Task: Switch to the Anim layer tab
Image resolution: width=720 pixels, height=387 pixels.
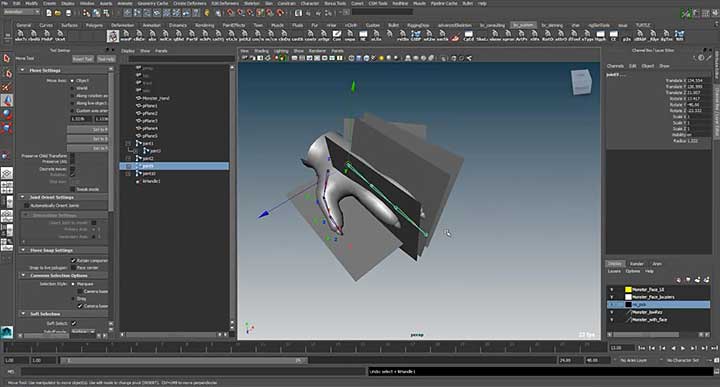Action: [x=657, y=264]
